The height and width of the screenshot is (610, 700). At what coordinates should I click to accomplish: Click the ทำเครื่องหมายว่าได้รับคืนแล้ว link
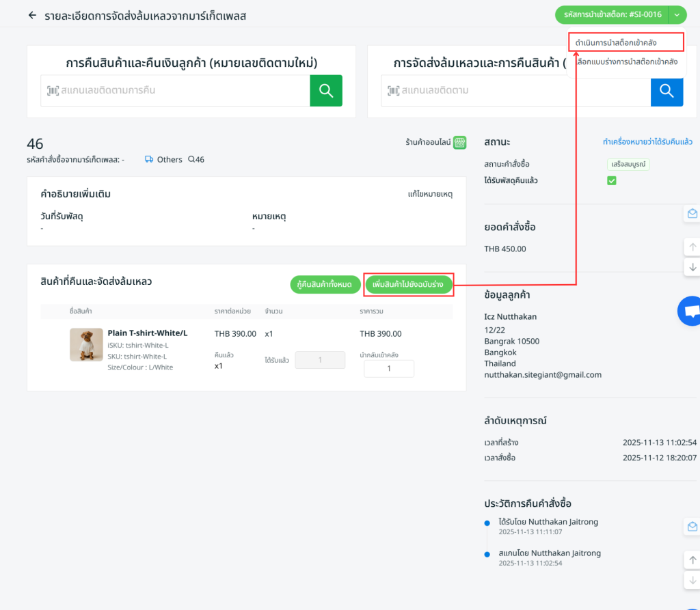pos(647,142)
